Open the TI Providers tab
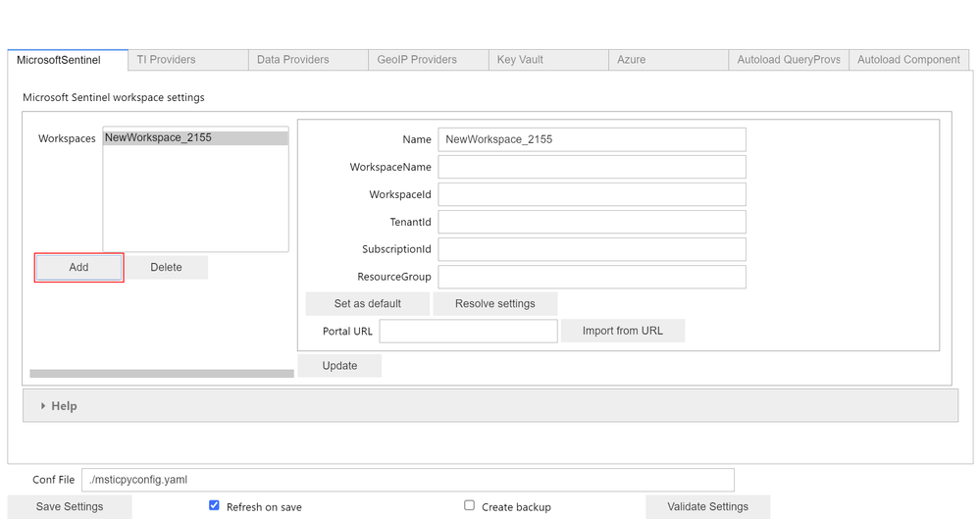This screenshot has height=519, width=980. [188, 60]
